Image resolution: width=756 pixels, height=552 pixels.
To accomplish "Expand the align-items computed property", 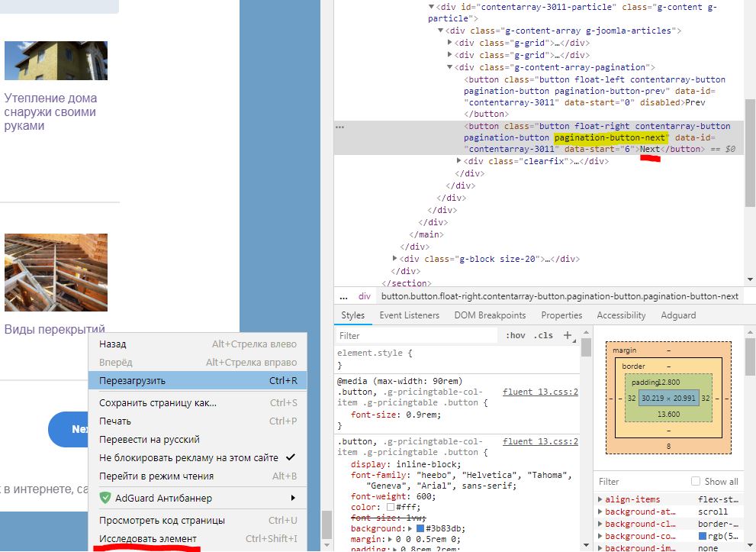I will click(600, 499).
